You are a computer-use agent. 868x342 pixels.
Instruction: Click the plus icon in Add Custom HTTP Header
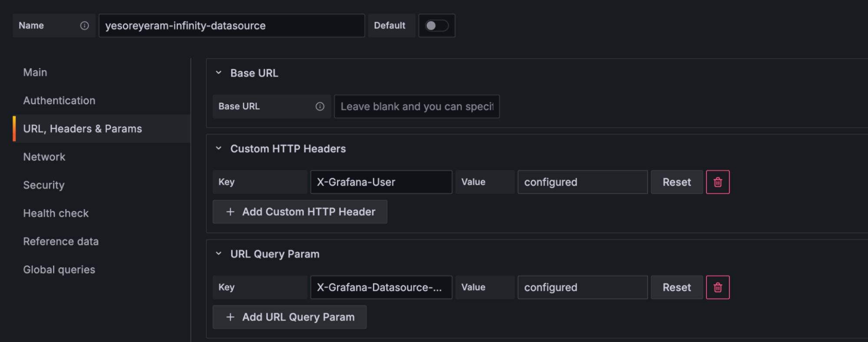pyautogui.click(x=230, y=212)
